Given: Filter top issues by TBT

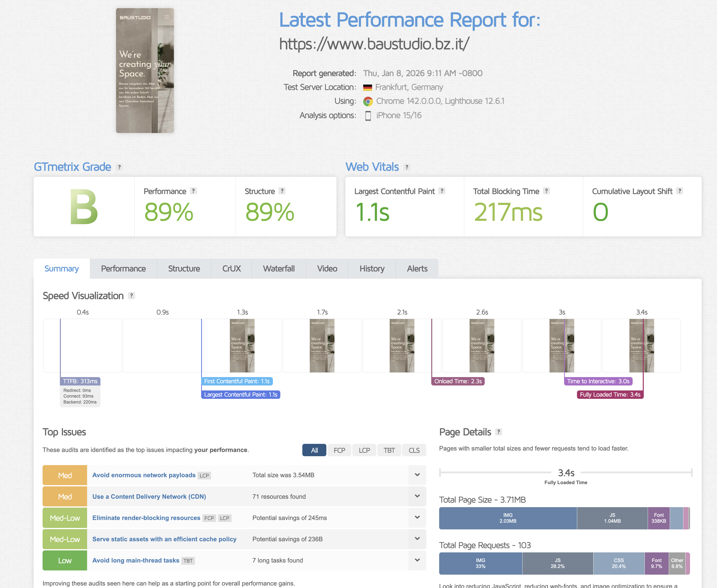Looking at the screenshot, I should pyautogui.click(x=389, y=450).
